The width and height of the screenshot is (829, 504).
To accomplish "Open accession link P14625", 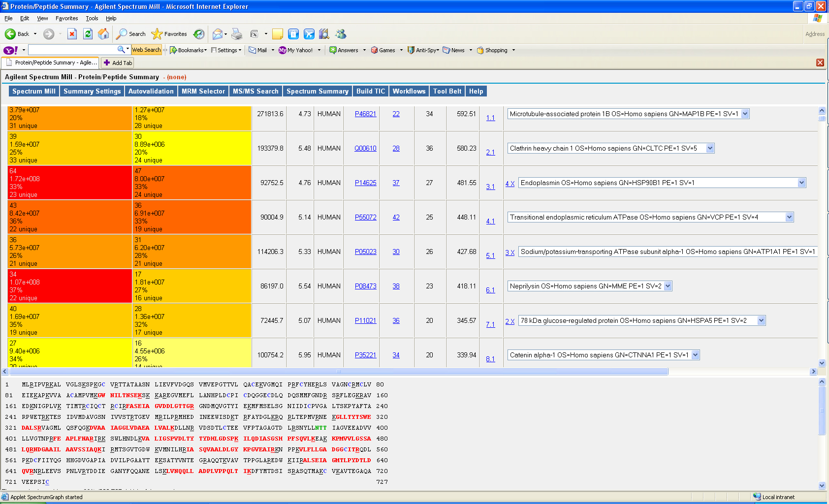I will tap(365, 183).
